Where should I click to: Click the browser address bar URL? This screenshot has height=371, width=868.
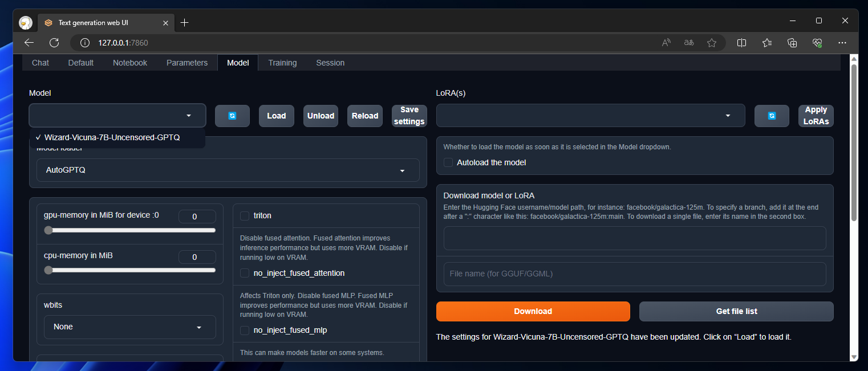(123, 43)
